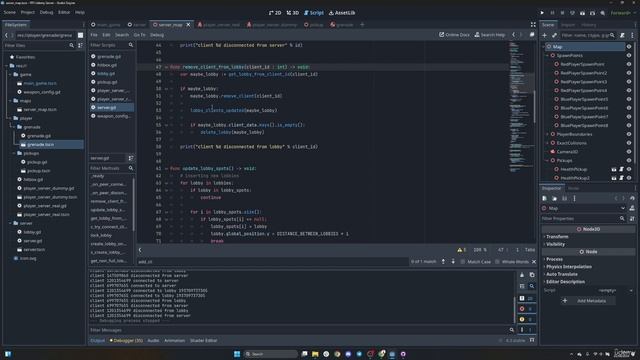Image resolution: width=640 pixels, height=360 pixels.
Task: Toggle warning messages filter in output
Action: 527,320
